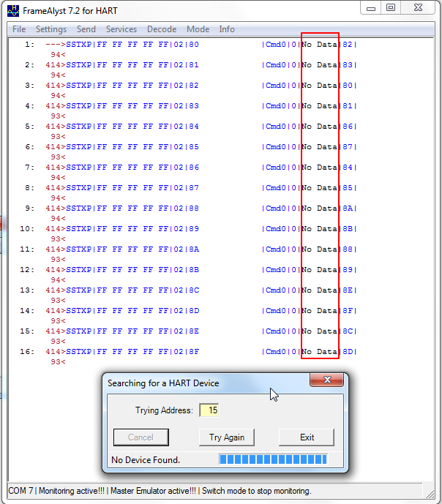Minimize the FrameAlyst window
This screenshot has height=504, width=442.
click(371, 8)
